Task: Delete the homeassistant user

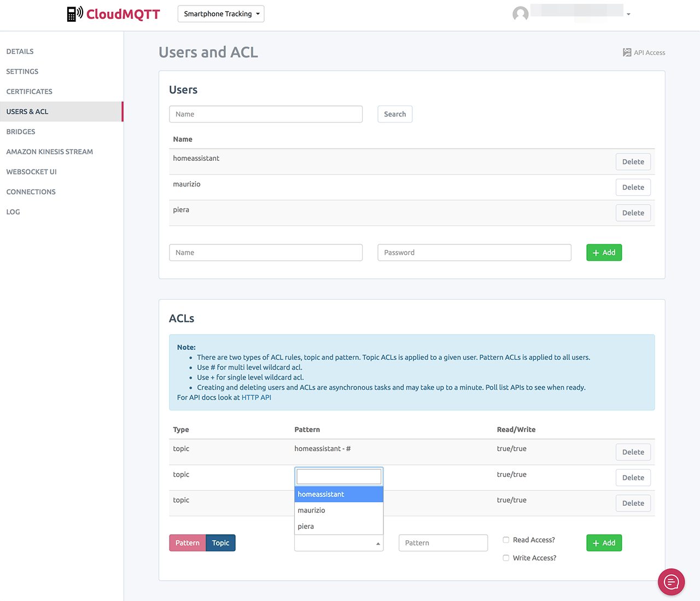Action: (633, 162)
